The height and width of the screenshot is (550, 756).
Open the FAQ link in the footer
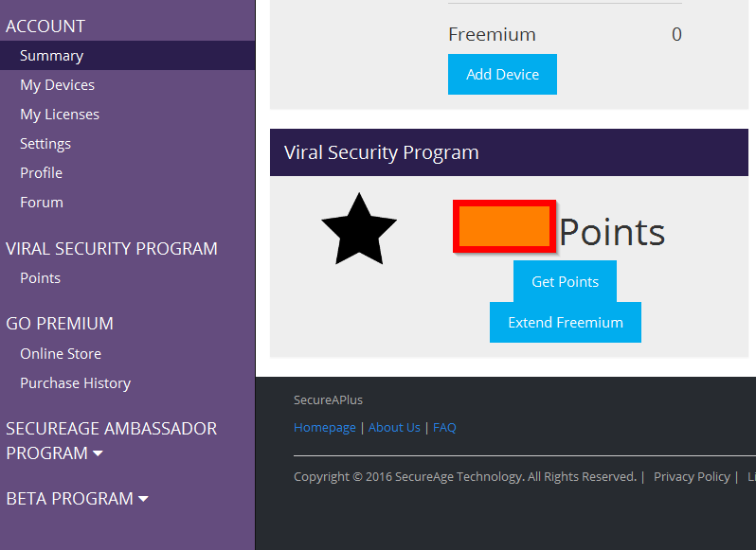444,427
